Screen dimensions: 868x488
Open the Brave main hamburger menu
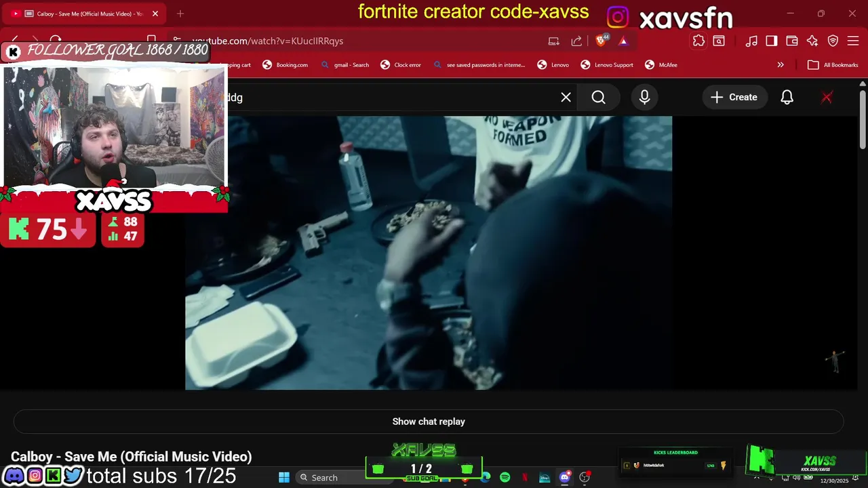[853, 41]
